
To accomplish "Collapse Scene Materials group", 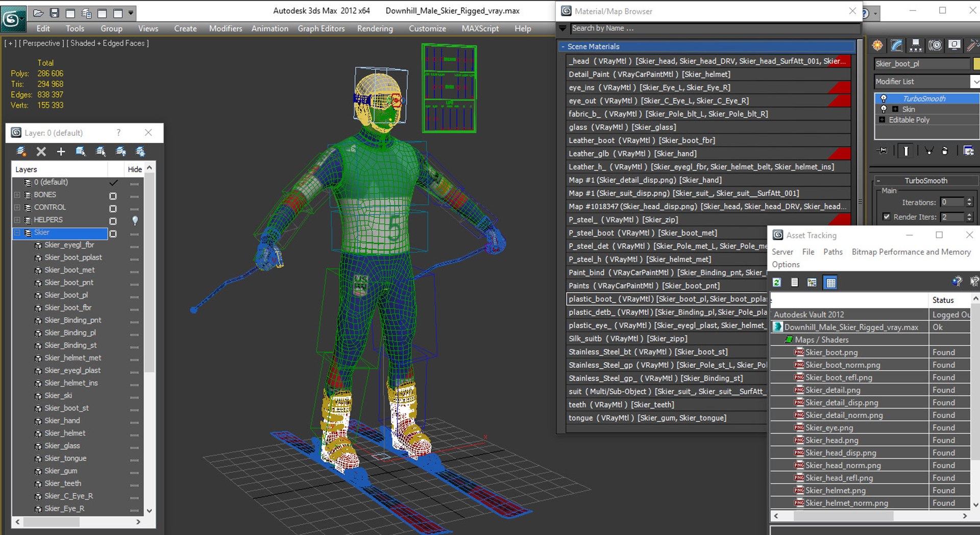I will pyautogui.click(x=563, y=46).
